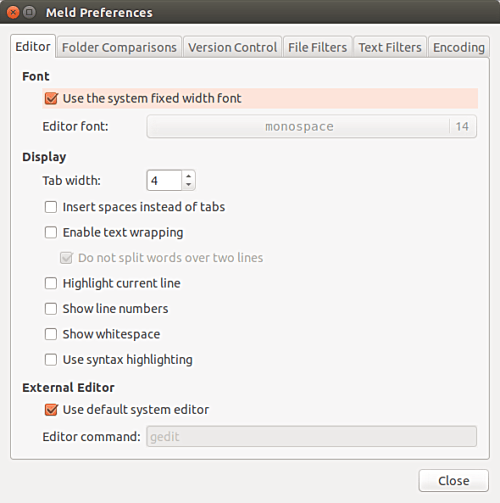Click the monospace editor font button
This screenshot has height=503, width=500.
(x=312, y=126)
